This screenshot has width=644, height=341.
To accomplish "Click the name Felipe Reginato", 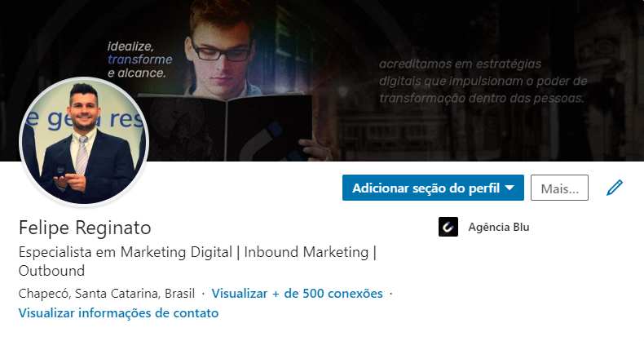I will (85, 228).
